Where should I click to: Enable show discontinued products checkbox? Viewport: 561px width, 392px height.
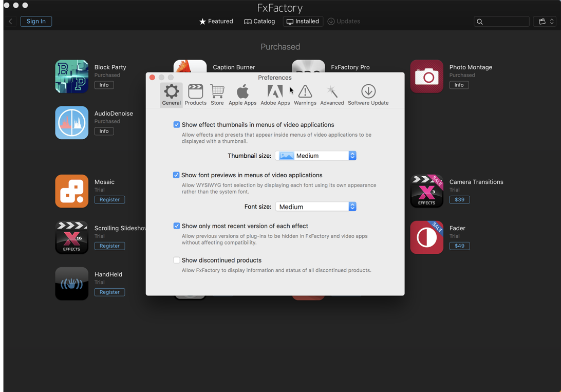(x=176, y=260)
